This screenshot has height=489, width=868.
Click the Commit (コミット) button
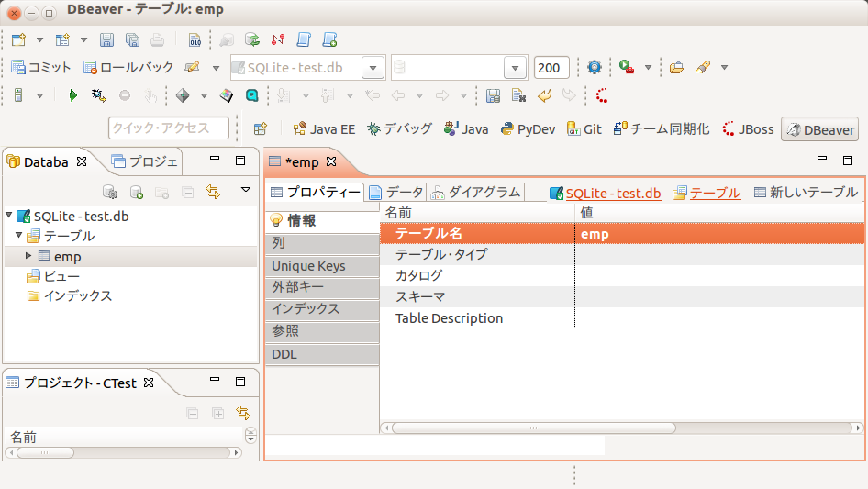click(x=41, y=68)
